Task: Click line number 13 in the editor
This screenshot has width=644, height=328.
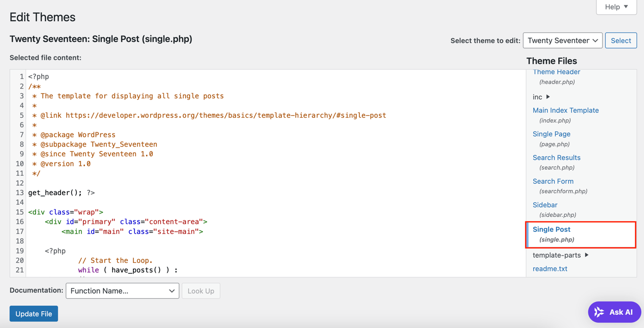Action: [x=19, y=192]
